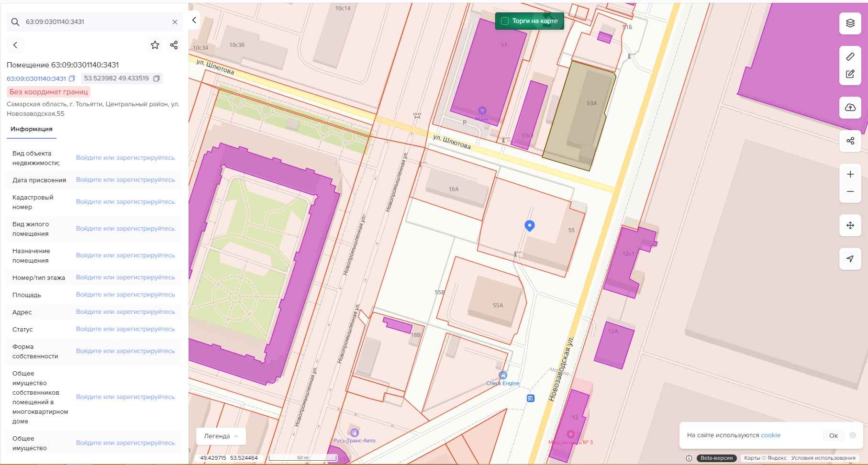Add object to favorites with star
The height and width of the screenshot is (465, 868).
point(155,45)
